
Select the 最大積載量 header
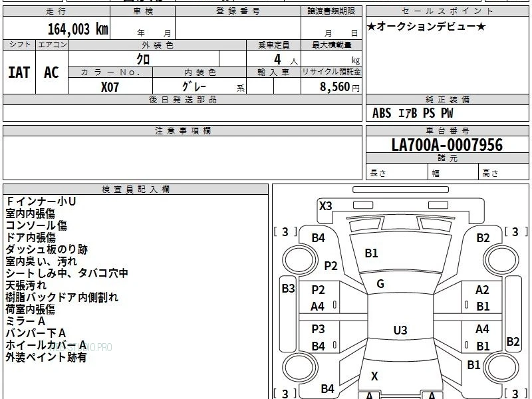coord(331,45)
